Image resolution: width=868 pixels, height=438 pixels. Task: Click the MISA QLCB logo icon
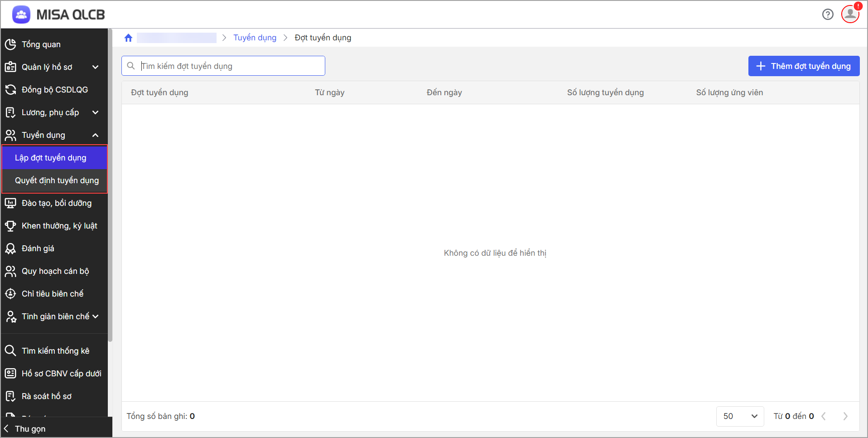21,15
